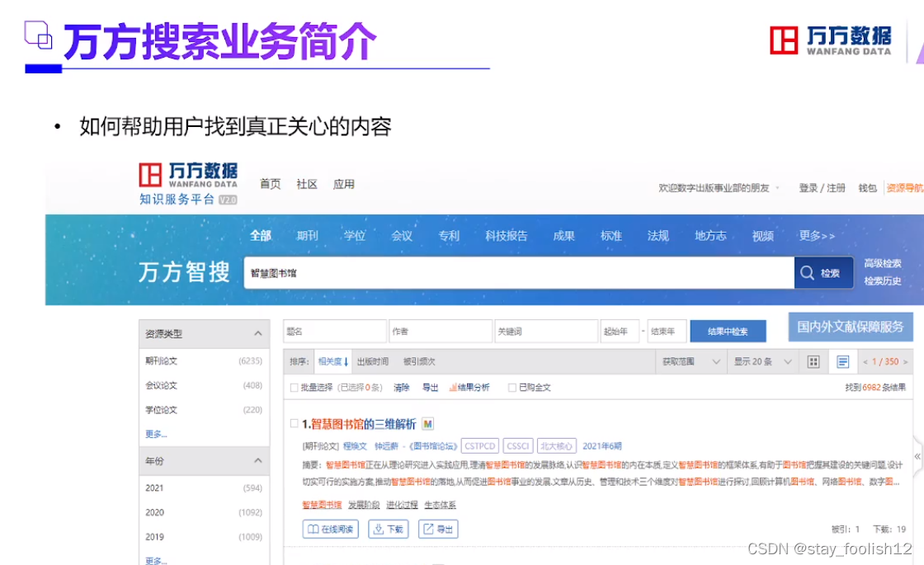Expand 更多>> resource categories

[x=817, y=236]
